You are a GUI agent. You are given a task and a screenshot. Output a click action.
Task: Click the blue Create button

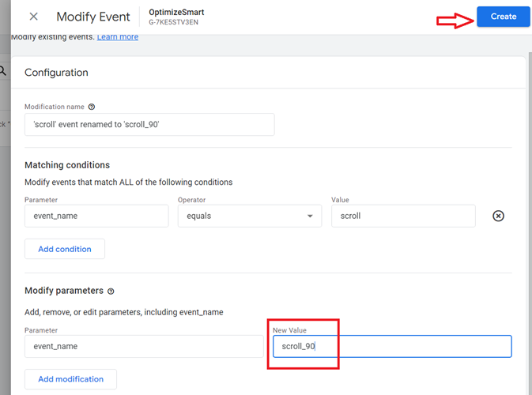tap(503, 17)
